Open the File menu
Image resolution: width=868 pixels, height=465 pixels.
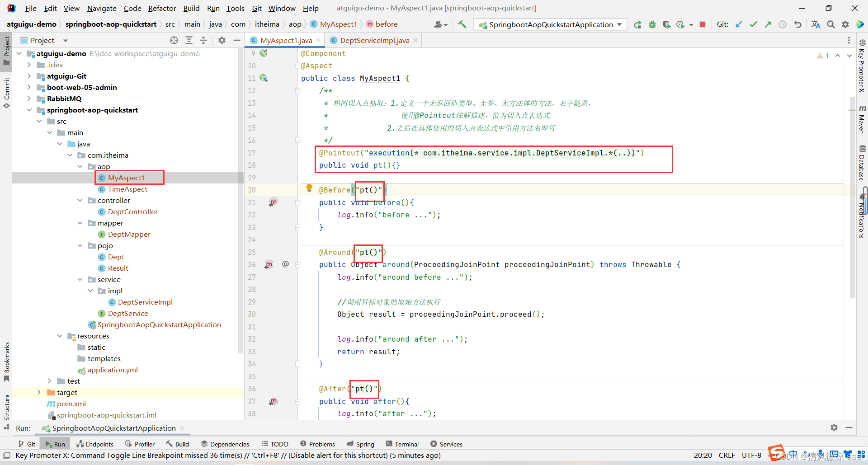(x=31, y=8)
